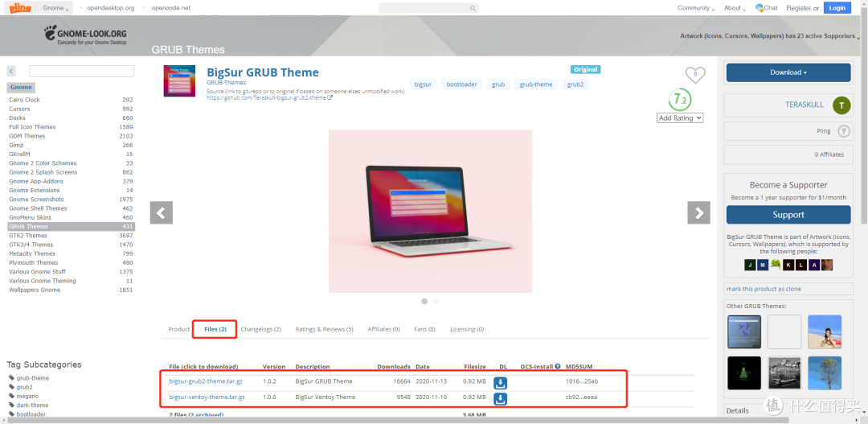The height and width of the screenshot is (424, 868).
Task: Open bigsur-grub2-theme.tar.gz file link
Action: tap(207, 381)
